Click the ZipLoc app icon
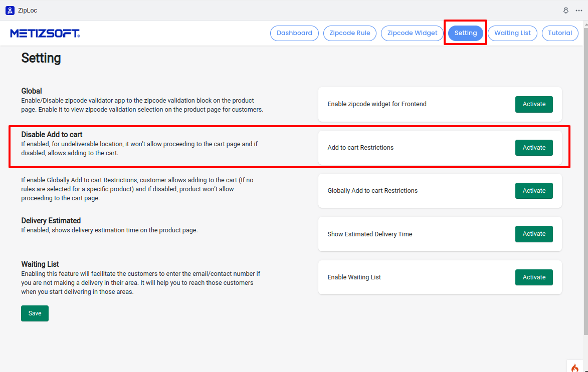This screenshot has height=372, width=588. (10, 10)
